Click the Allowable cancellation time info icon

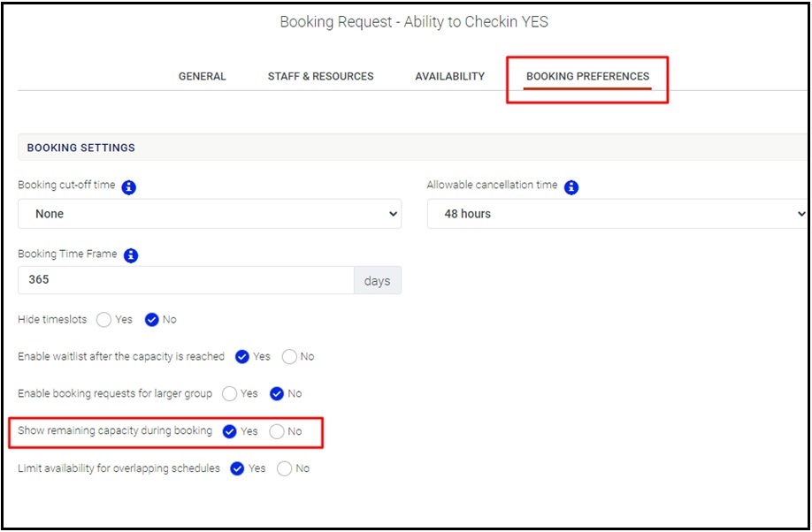571,186
